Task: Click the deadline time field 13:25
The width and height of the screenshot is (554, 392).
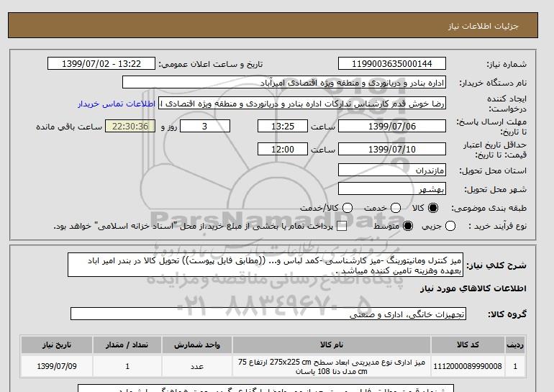Action: [283, 126]
